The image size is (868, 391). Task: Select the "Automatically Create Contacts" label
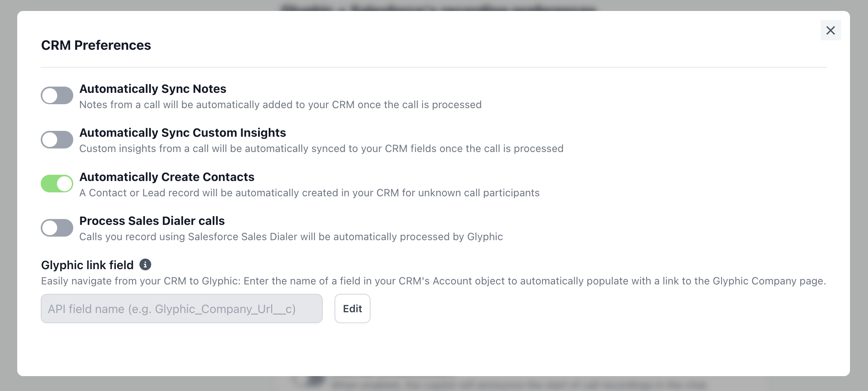point(167,177)
